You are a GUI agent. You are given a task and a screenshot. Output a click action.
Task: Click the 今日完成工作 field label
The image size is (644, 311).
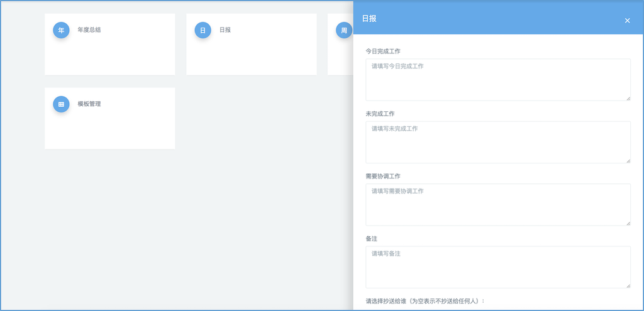[x=383, y=52]
